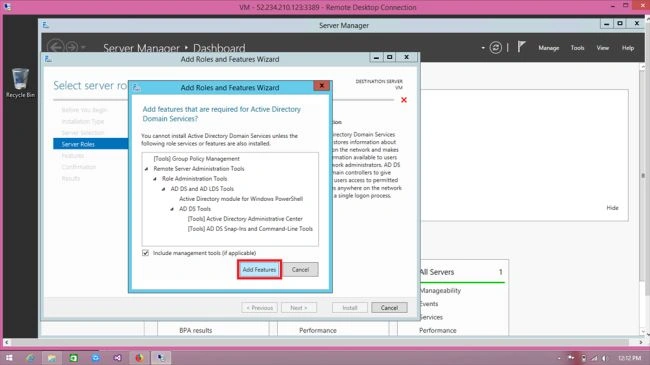Select Active Directory module for Windows PowerShell
Viewport: 650px width, 365px height.
pyautogui.click(x=241, y=199)
